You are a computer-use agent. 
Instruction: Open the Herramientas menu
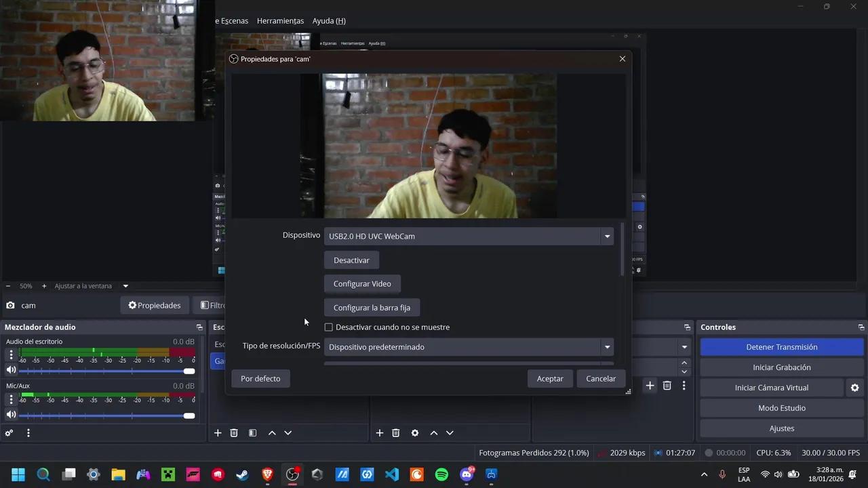[280, 20]
